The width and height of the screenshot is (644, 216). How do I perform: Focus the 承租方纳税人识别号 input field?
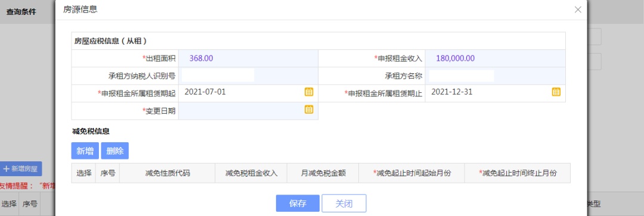pyautogui.click(x=218, y=76)
